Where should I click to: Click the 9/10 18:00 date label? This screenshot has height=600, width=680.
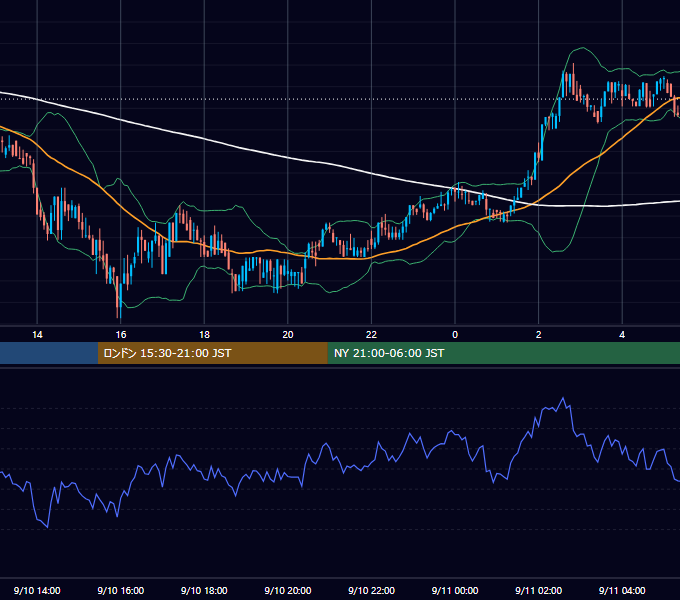click(x=204, y=590)
